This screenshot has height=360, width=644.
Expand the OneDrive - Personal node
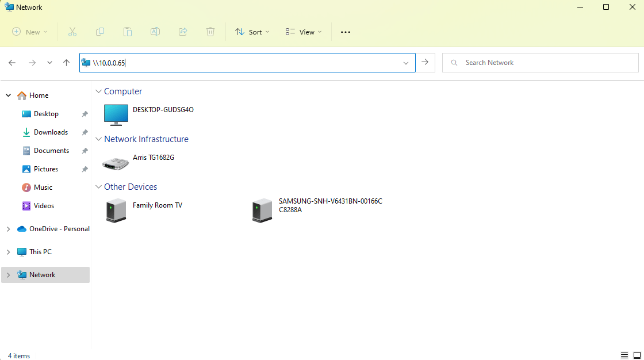coord(8,229)
